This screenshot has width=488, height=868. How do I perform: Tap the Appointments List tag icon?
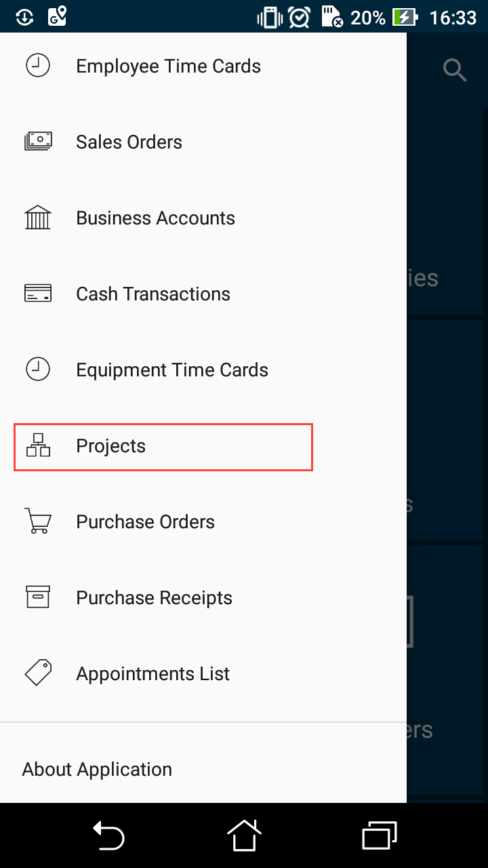point(38,673)
